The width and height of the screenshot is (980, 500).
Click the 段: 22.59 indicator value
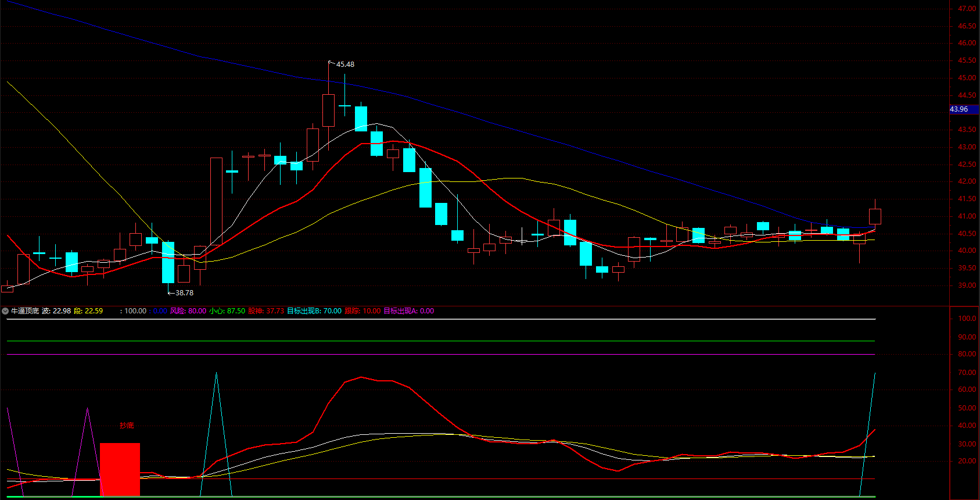[88, 311]
